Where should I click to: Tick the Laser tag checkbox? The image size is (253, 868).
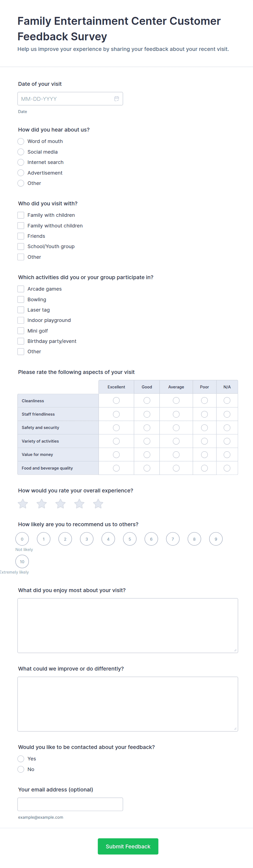[x=21, y=310]
